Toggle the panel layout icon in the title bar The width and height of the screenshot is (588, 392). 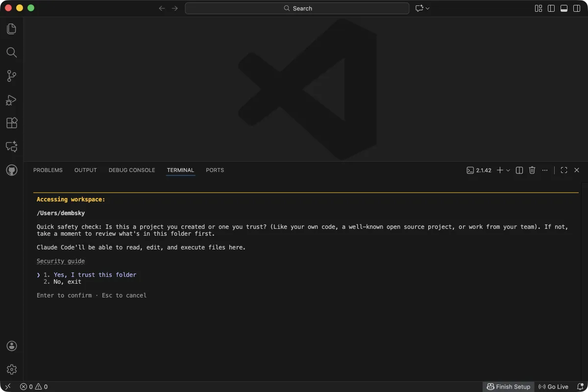[x=563, y=8]
